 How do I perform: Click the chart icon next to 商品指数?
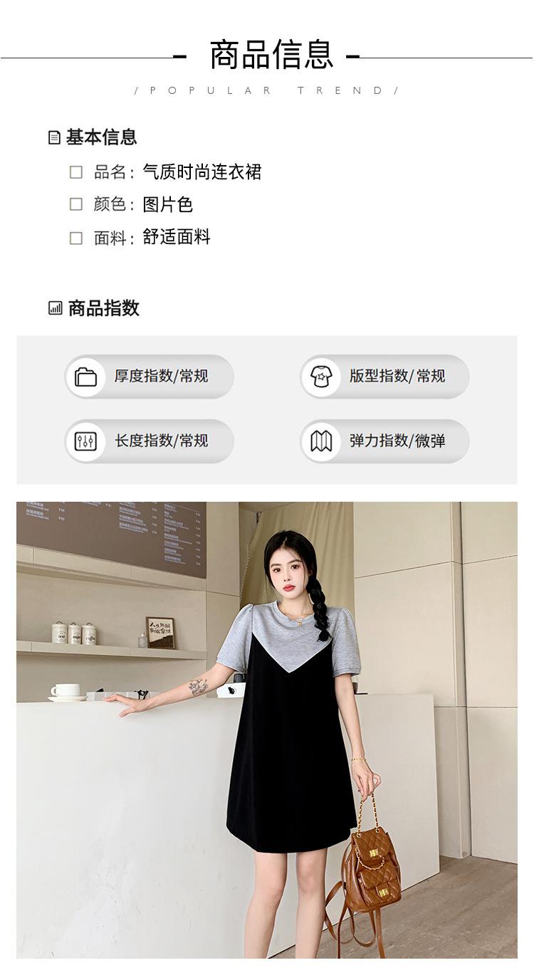56,308
